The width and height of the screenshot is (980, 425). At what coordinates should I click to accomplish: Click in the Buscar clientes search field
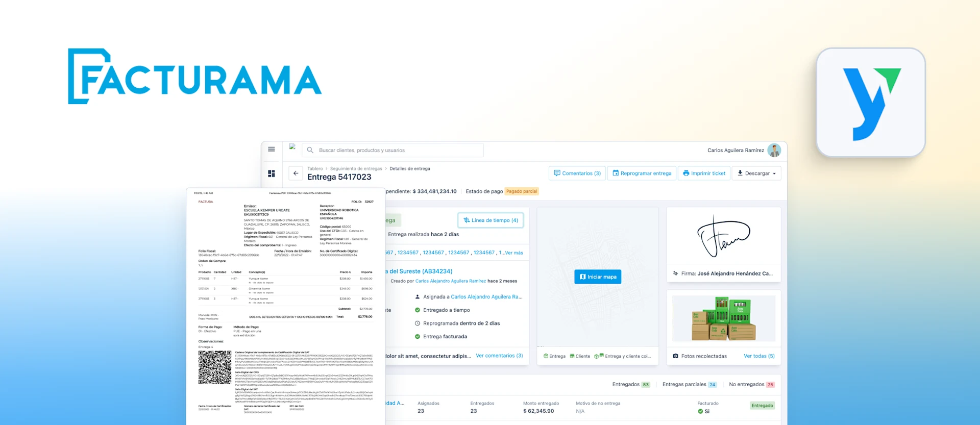pos(393,150)
